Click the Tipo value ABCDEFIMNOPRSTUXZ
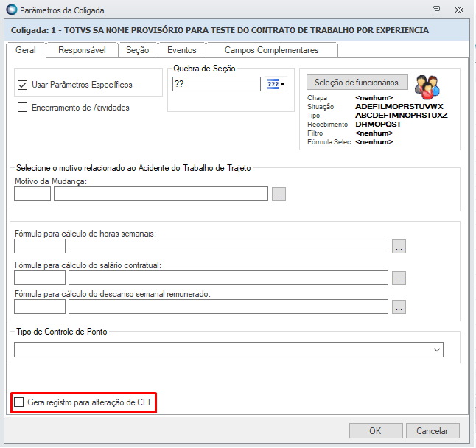This screenshot has width=476, height=448. (402, 116)
